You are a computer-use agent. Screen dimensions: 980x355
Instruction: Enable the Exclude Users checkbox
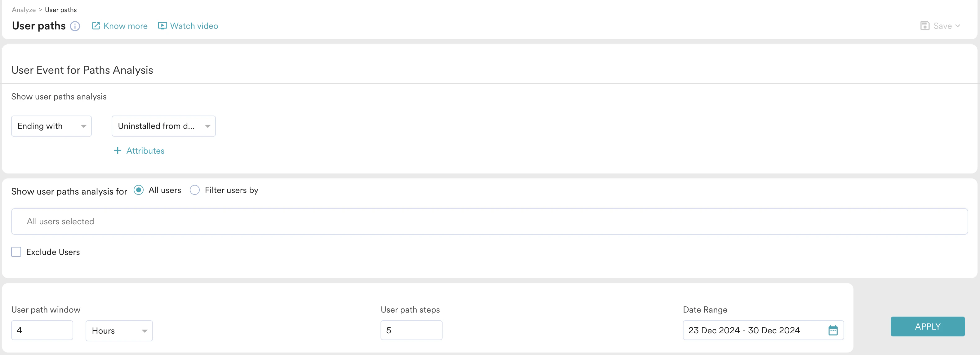(16, 252)
